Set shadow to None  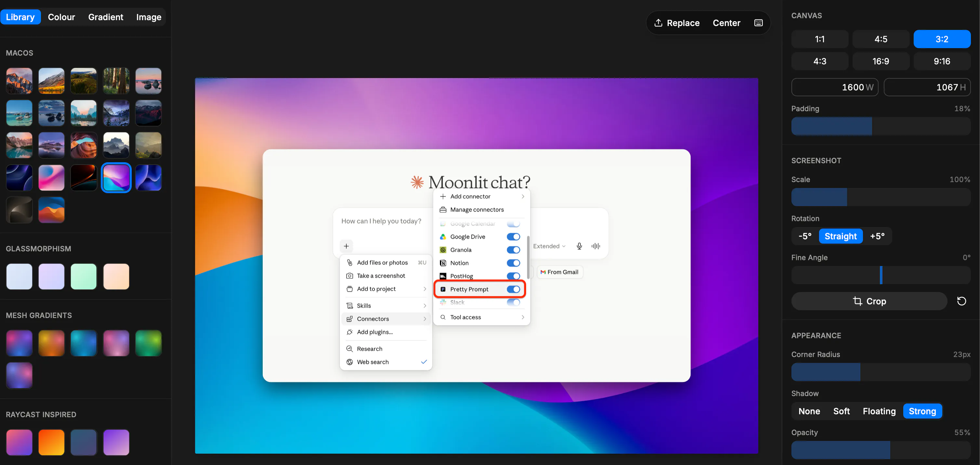809,411
